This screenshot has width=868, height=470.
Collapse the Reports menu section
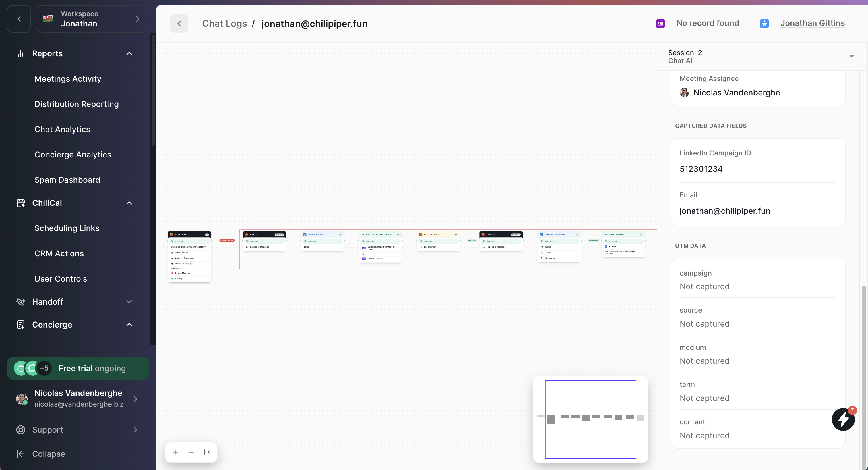click(129, 54)
